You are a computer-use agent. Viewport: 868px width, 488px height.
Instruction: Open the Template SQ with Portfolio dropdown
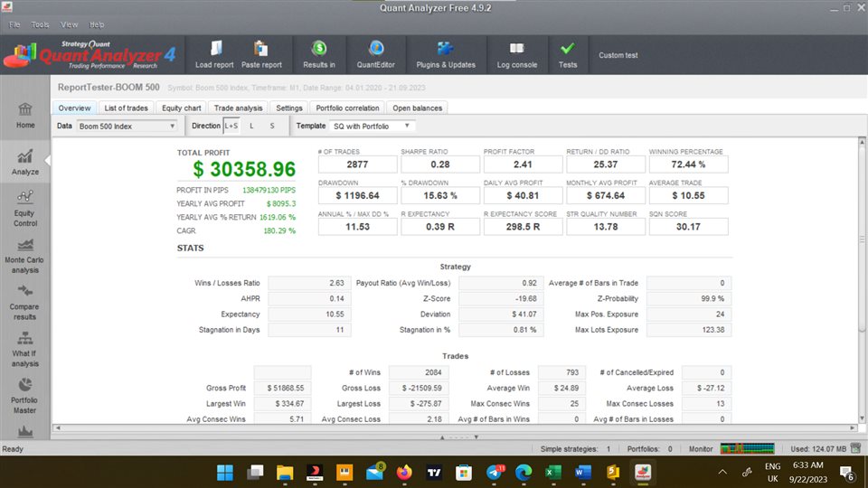[x=372, y=126]
